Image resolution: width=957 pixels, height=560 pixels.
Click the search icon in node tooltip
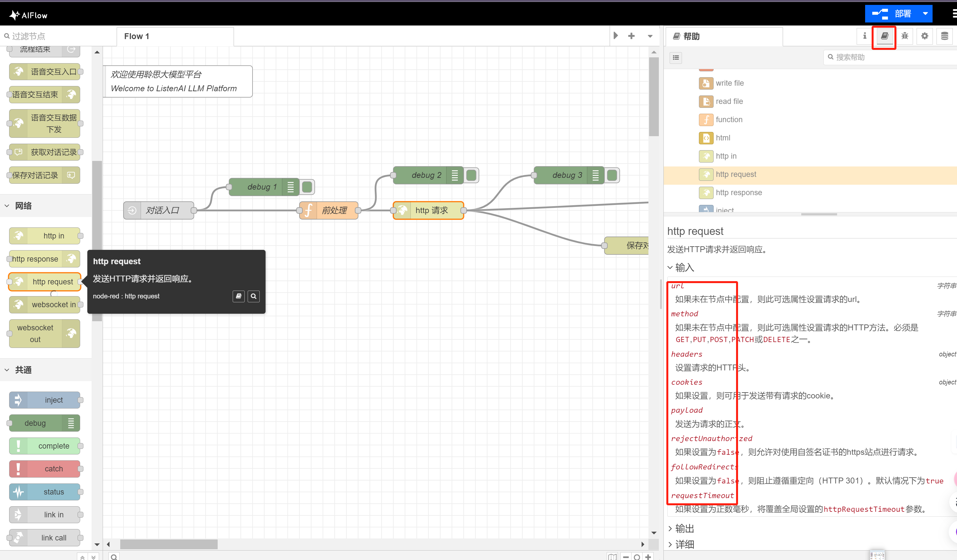coord(254,296)
